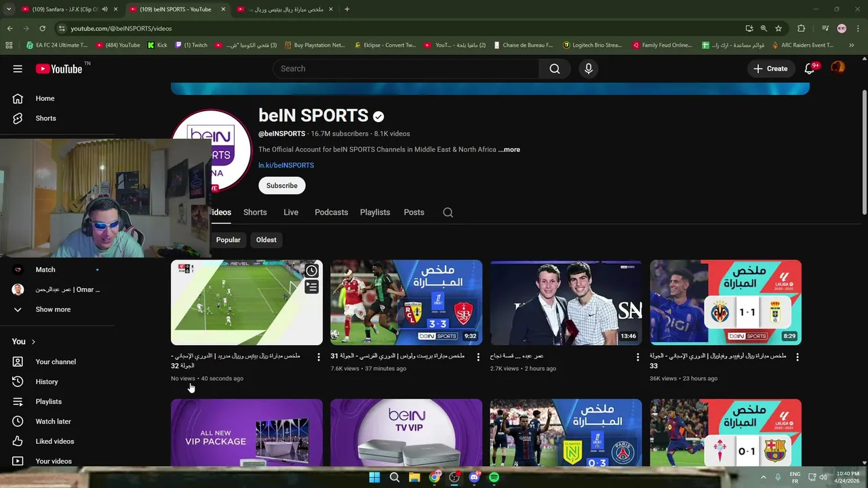Reload the page in Chrome

[42, 28]
